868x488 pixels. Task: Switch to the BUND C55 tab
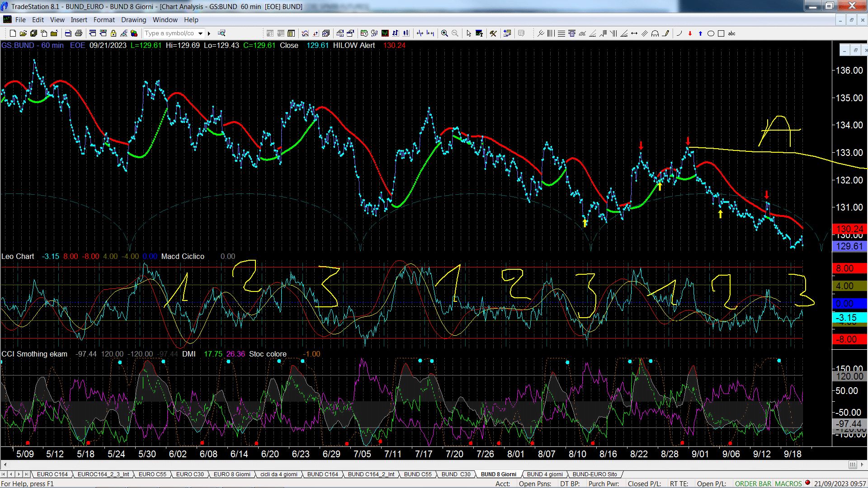click(418, 474)
